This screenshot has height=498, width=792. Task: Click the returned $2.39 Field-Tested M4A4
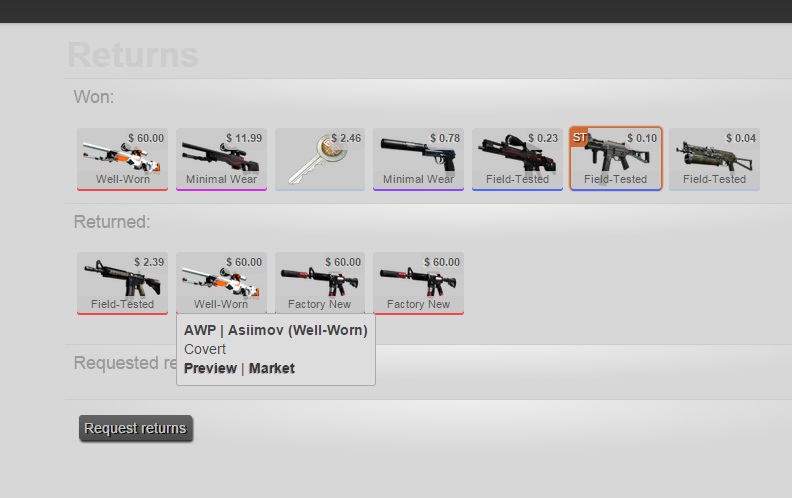tap(122, 283)
